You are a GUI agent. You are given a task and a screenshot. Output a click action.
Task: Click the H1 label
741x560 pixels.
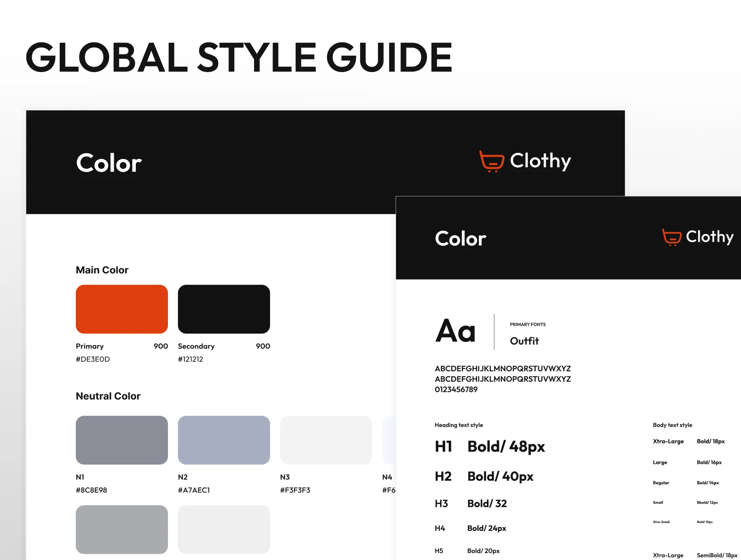(444, 447)
